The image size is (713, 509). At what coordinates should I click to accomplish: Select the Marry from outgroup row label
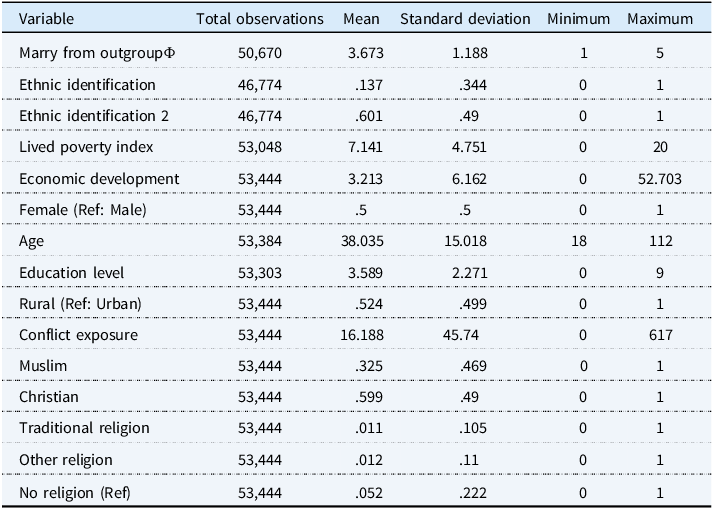[97, 53]
